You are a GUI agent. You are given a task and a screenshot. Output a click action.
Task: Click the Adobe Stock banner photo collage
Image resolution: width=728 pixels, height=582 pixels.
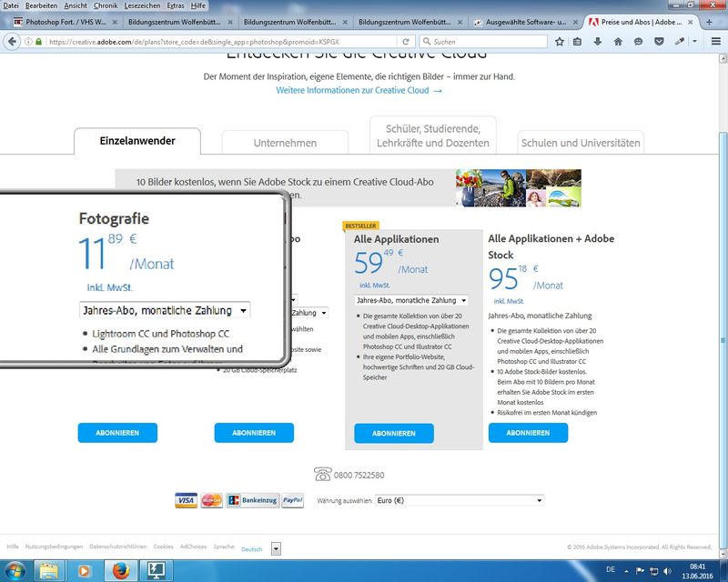[x=518, y=188]
